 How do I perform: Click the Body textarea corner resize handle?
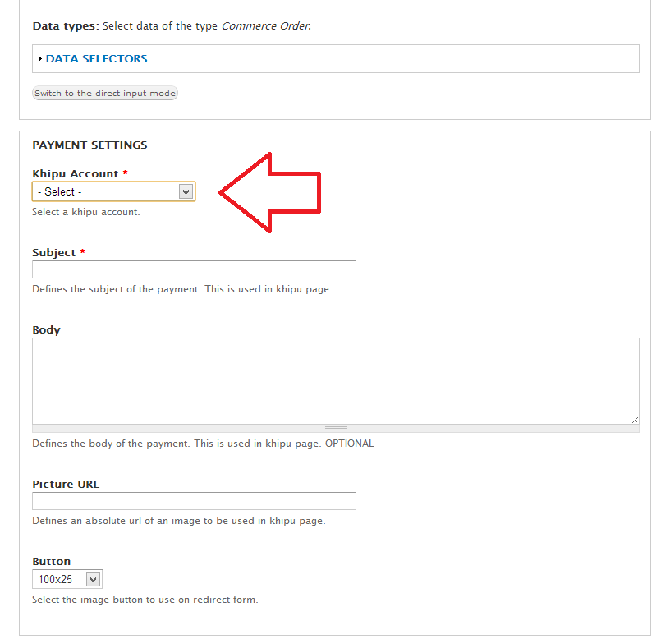coord(635,419)
